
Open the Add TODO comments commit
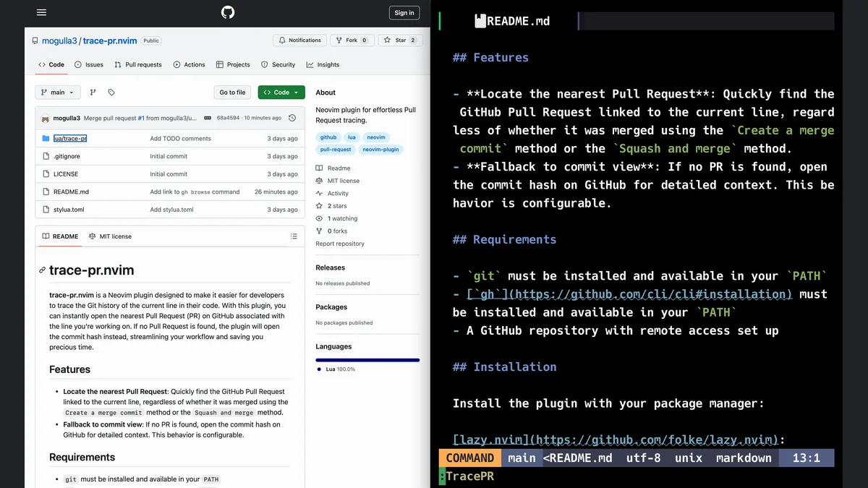(x=180, y=138)
